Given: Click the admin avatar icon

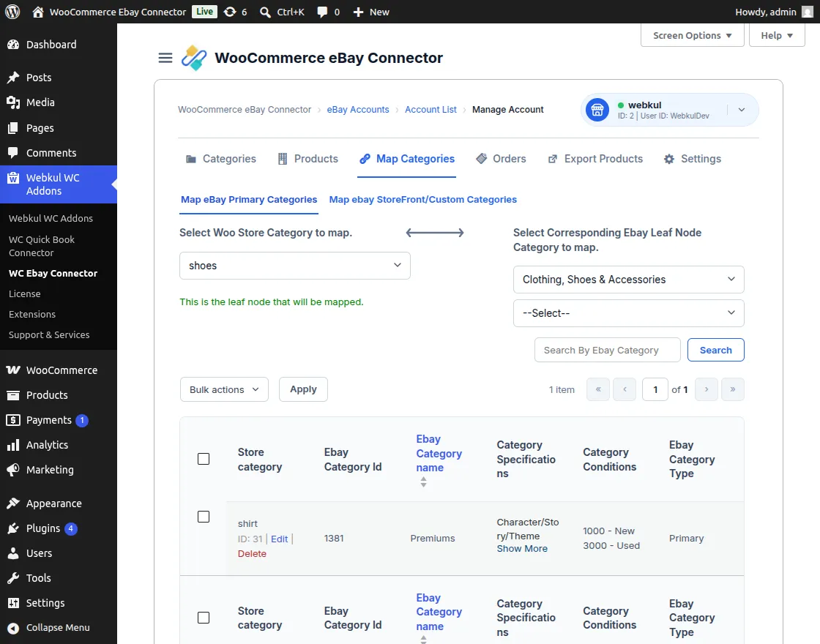Looking at the screenshot, I should (808, 12).
